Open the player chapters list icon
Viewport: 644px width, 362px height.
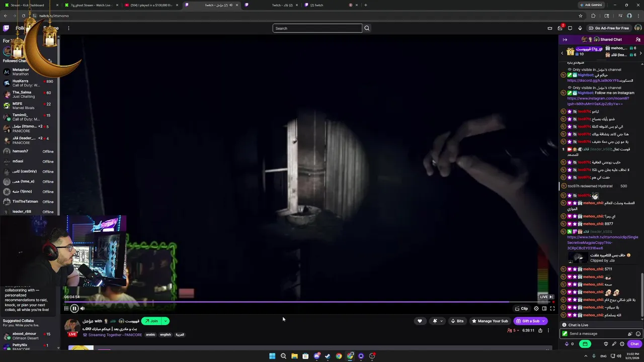point(66,308)
